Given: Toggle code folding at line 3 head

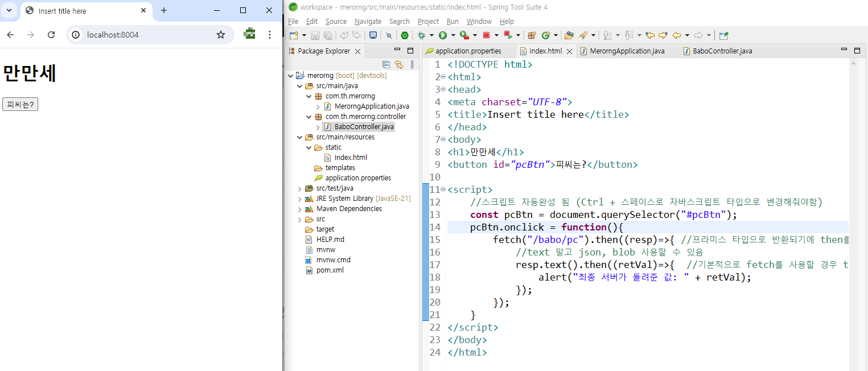Looking at the screenshot, I should point(443,89).
